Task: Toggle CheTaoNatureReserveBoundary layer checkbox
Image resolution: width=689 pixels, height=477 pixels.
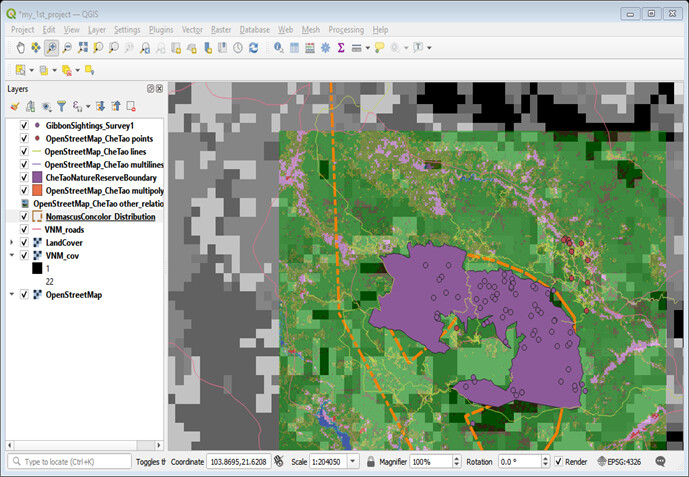Action: tap(24, 177)
